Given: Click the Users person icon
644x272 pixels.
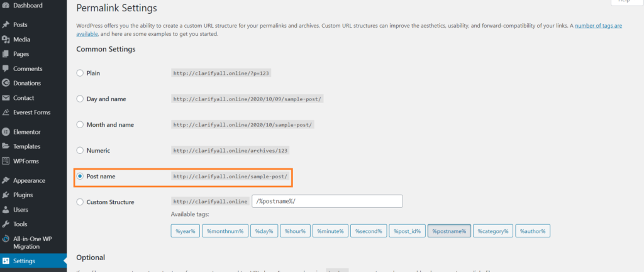Looking at the screenshot, I should click(6, 209).
